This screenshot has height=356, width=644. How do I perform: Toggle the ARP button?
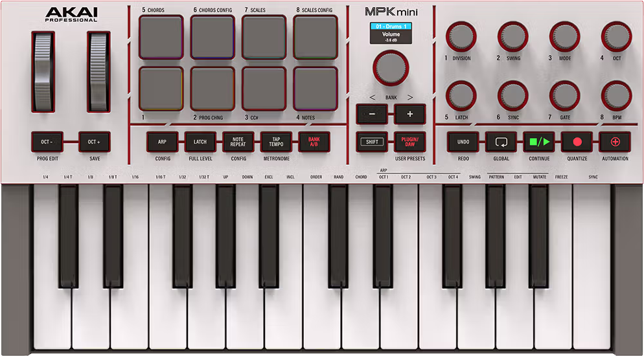tap(162, 141)
